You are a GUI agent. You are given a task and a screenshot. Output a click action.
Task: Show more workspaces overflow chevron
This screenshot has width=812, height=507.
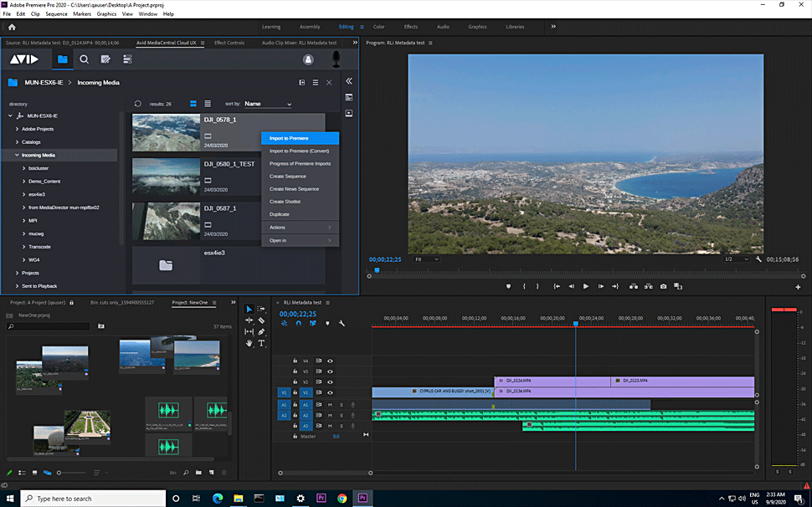(553, 27)
